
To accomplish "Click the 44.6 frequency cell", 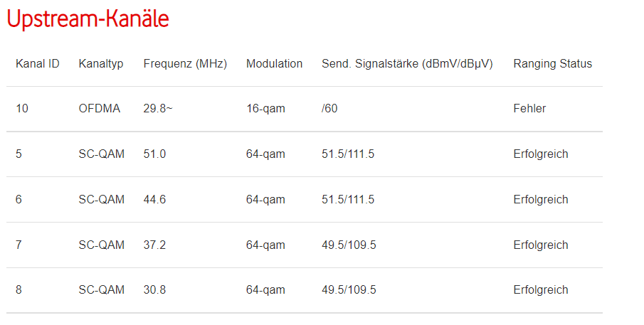I will pos(154,200).
